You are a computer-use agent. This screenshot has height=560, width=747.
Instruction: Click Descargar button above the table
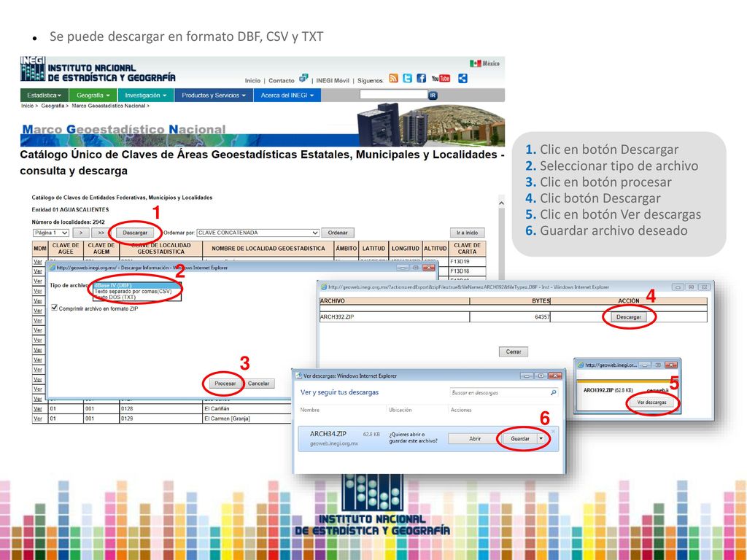pyautogui.click(x=135, y=233)
